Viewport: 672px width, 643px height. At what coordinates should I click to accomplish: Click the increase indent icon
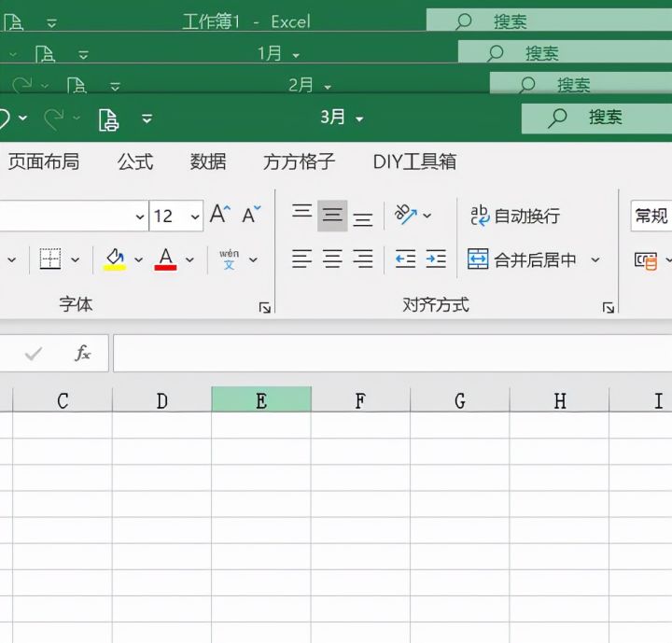(436, 259)
